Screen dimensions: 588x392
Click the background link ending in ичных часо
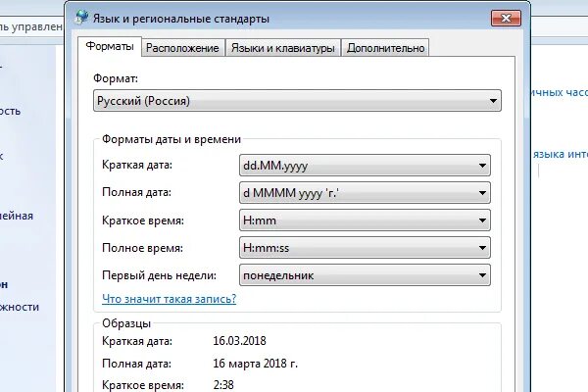pos(559,92)
